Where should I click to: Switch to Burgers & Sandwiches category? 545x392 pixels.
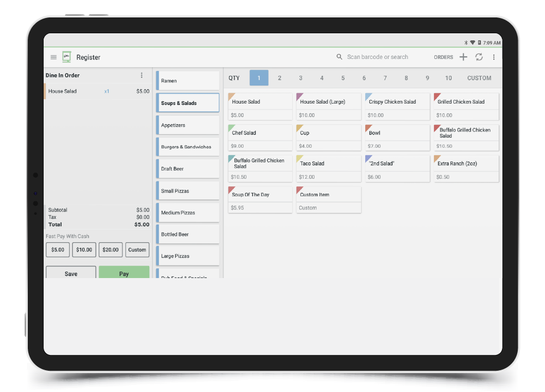(188, 147)
